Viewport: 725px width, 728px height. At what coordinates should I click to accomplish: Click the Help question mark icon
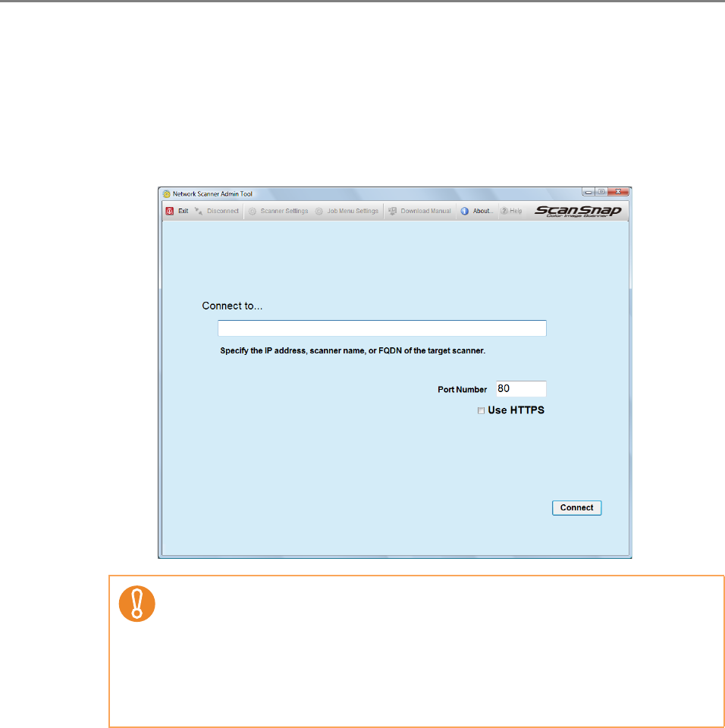click(x=504, y=211)
